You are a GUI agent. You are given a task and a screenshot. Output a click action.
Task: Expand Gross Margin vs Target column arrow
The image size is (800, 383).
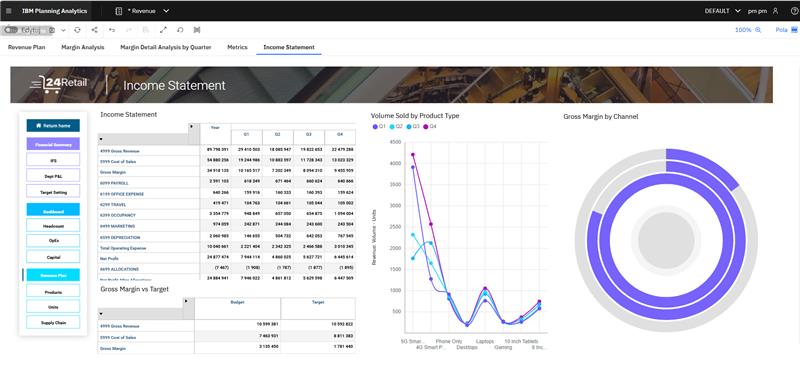(186, 301)
